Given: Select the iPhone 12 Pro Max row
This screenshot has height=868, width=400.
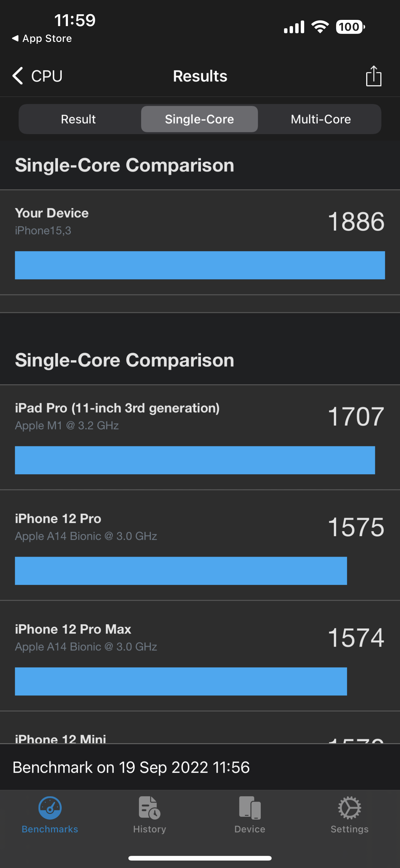Looking at the screenshot, I should pyautogui.click(x=200, y=656).
